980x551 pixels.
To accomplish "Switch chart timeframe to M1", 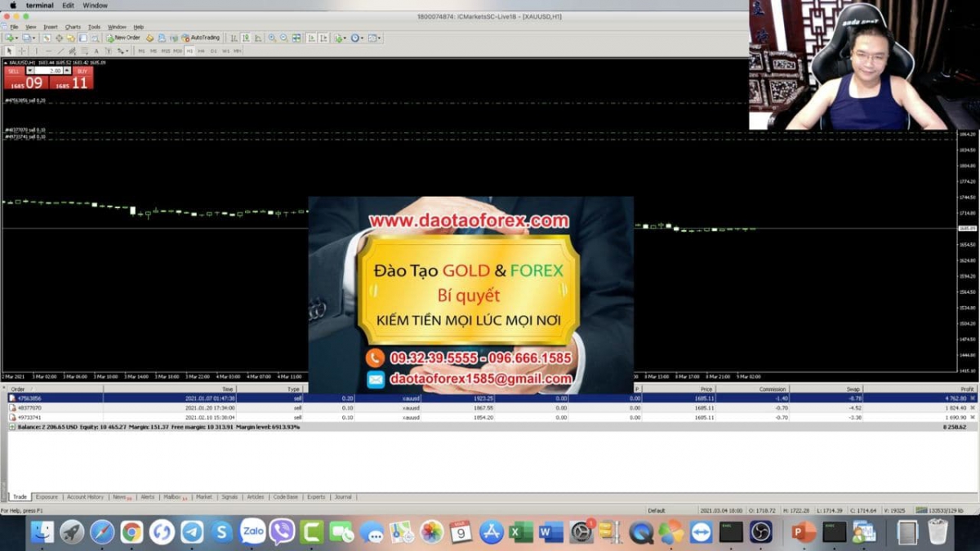I will tap(141, 51).
